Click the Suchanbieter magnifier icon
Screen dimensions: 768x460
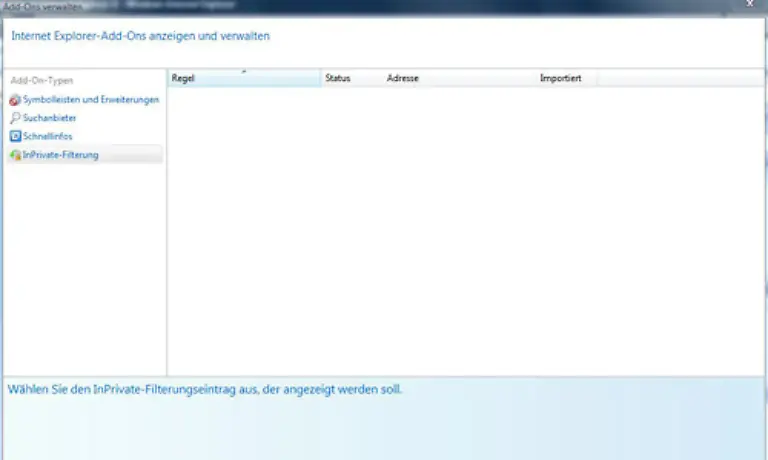tap(15, 118)
